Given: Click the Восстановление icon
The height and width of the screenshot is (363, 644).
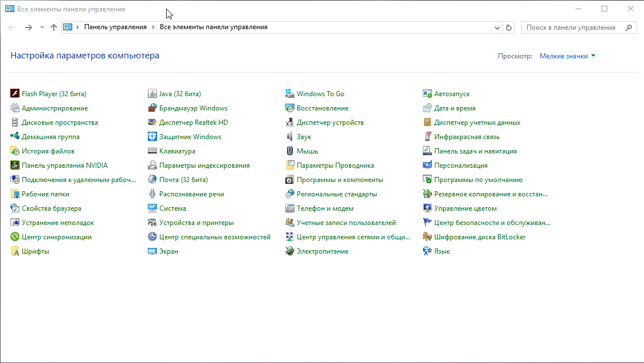Looking at the screenshot, I should [x=290, y=108].
